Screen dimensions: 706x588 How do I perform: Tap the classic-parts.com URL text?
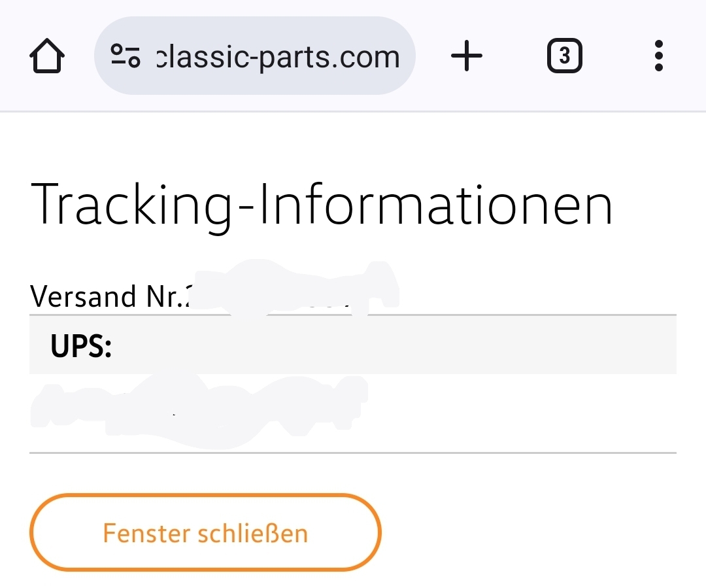click(x=278, y=57)
